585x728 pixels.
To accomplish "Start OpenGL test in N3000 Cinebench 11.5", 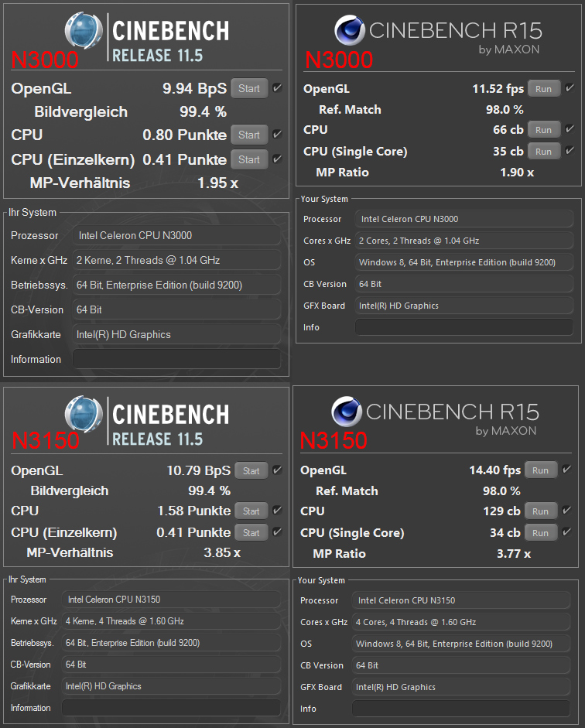I will (x=249, y=88).
